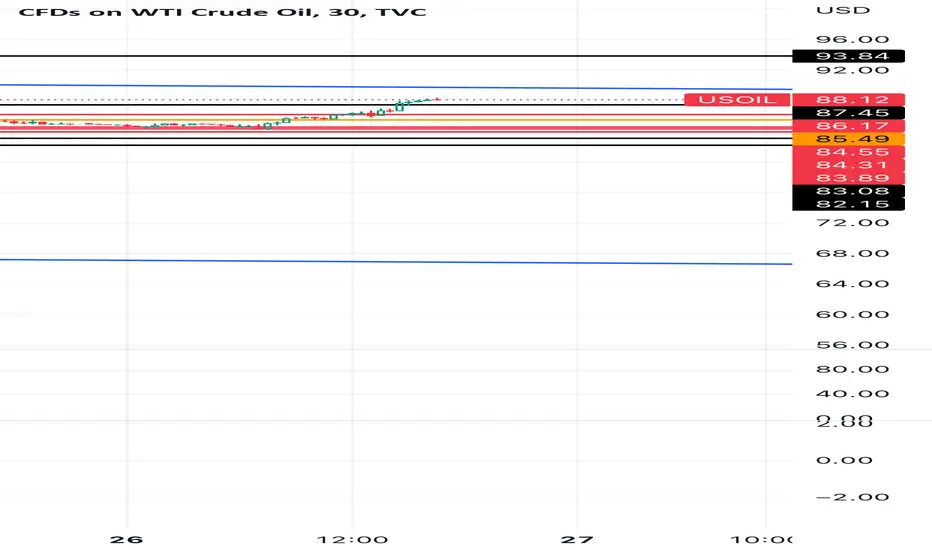Click the 68.00 price axis tick
The image size is (932, 550).
click(852, 254)
